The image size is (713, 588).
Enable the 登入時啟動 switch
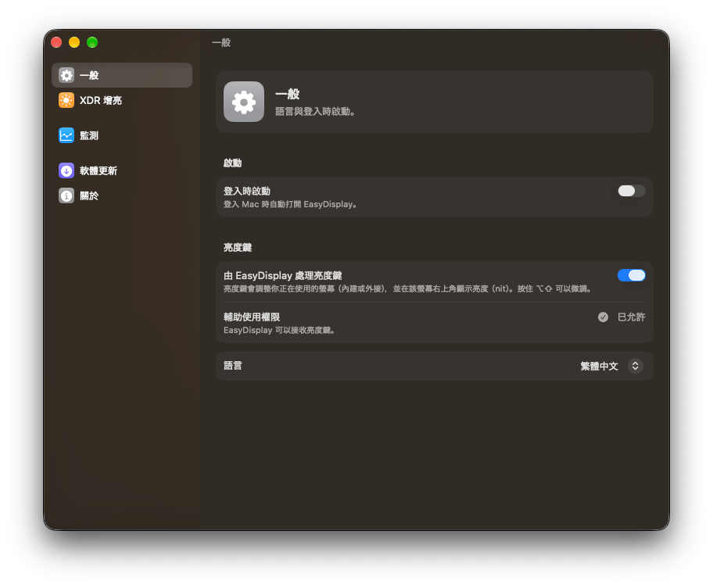pos(631,191)
